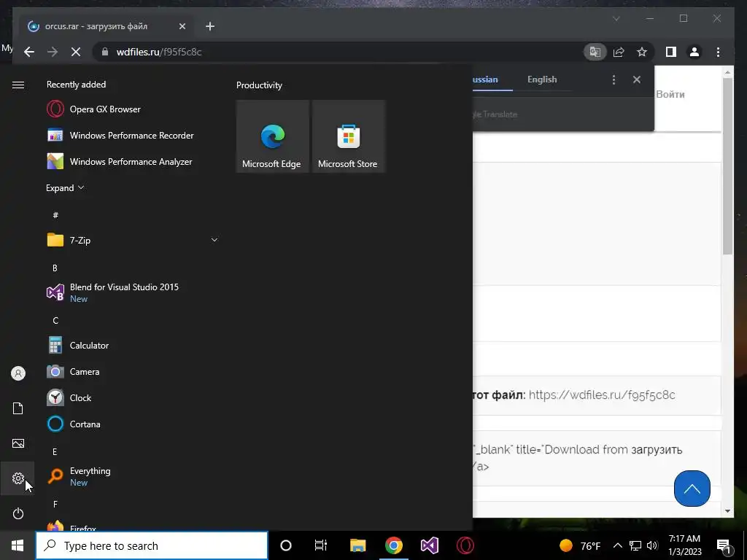The image size is (747, 560).
Task: Close the orcus.rar tab
Action: [x=182, y=26]
